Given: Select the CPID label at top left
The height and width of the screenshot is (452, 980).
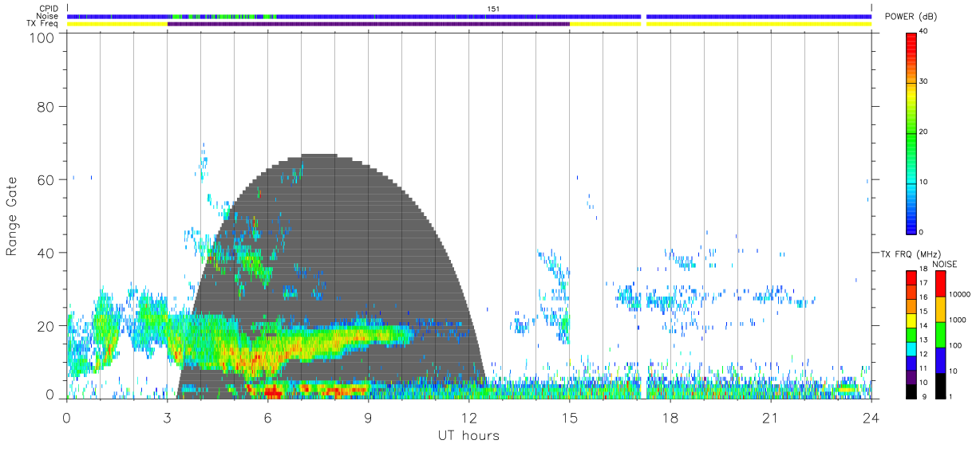Looking at the screenshot, I should coord(49,9).
